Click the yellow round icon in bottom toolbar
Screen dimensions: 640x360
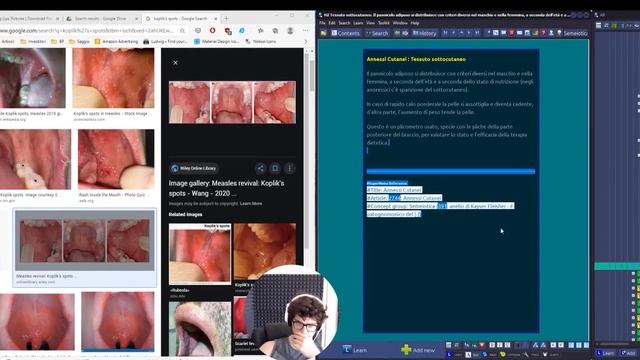click(502, 354)
